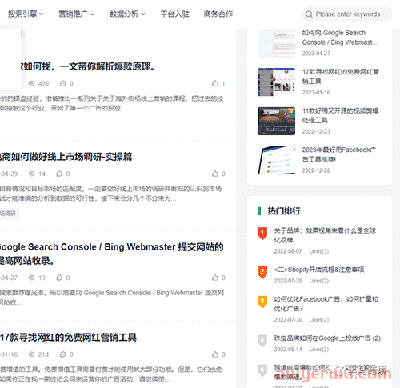Image resolution: width=400 pixels, height=388 pixels.
Task: Open sidebar thumbnail of 11款视频剪辑工具
Action: pyautogui.click(x=276, y=121)
